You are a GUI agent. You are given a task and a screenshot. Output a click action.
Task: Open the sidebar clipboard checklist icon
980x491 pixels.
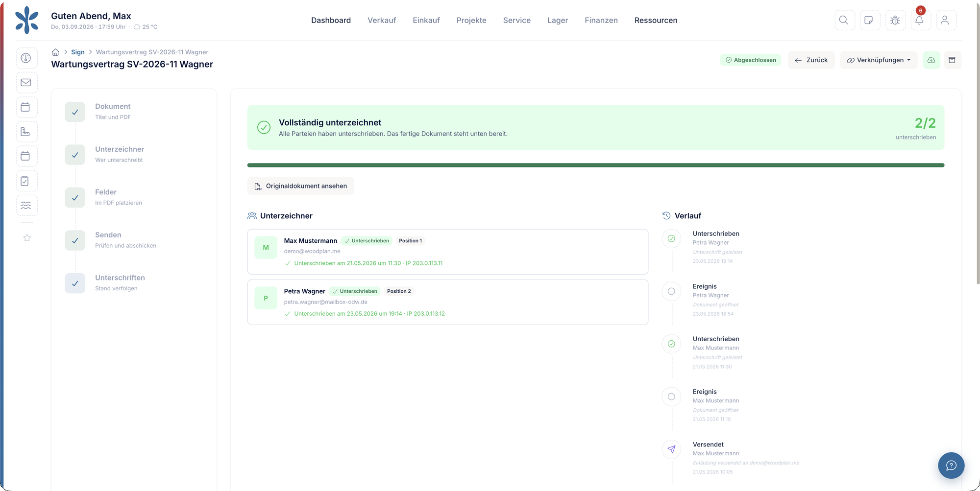(26, 181)
